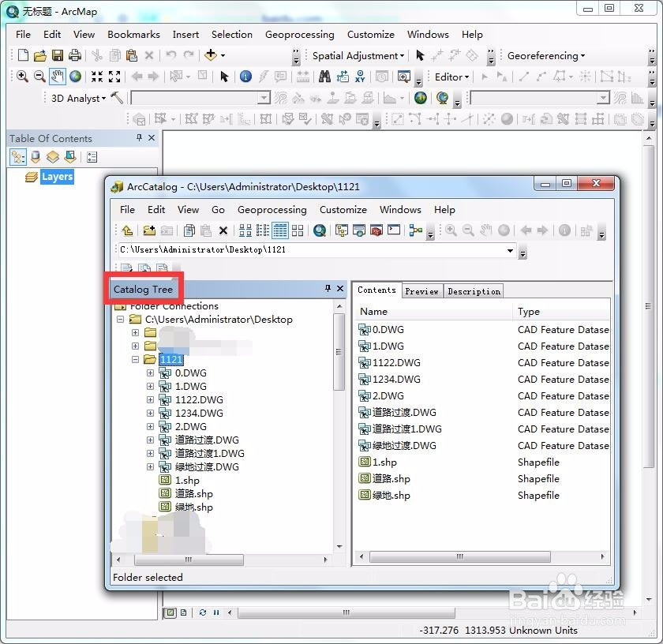Screen dimensions: 663x644
Task: Save map document in ArcMap toolbar
Action: (58, 55)
